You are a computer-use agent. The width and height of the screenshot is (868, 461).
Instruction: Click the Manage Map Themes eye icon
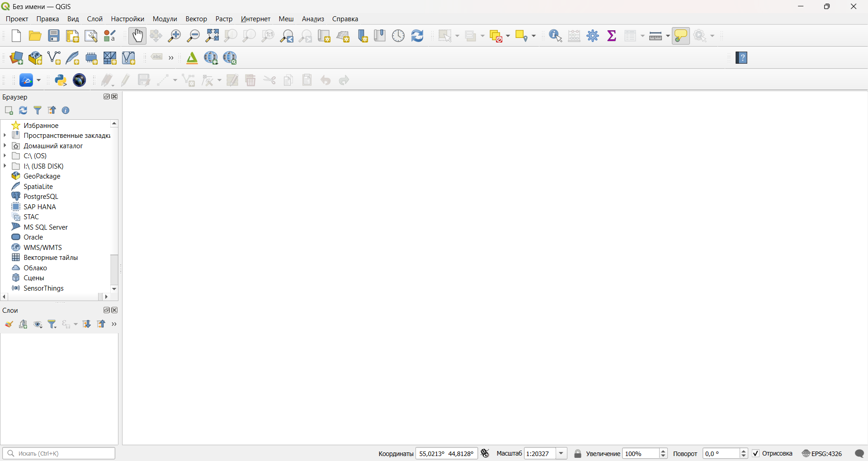tap(38, 325)
